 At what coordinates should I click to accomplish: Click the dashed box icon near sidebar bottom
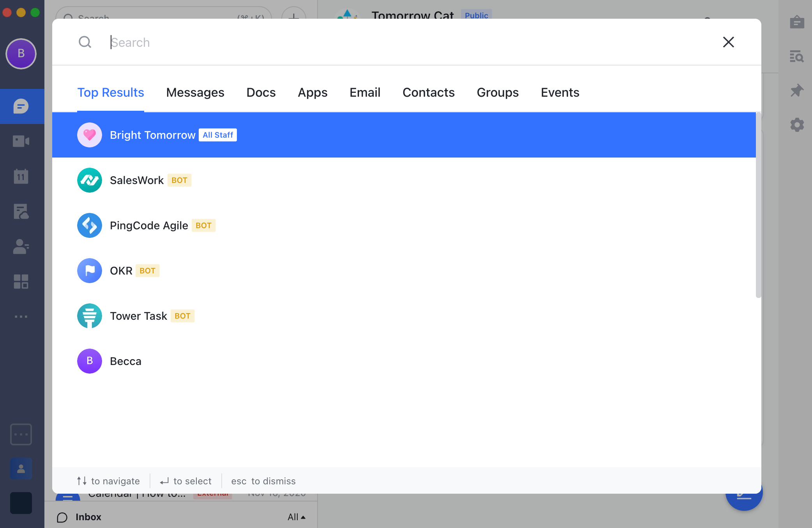click(x=21, y=434)
